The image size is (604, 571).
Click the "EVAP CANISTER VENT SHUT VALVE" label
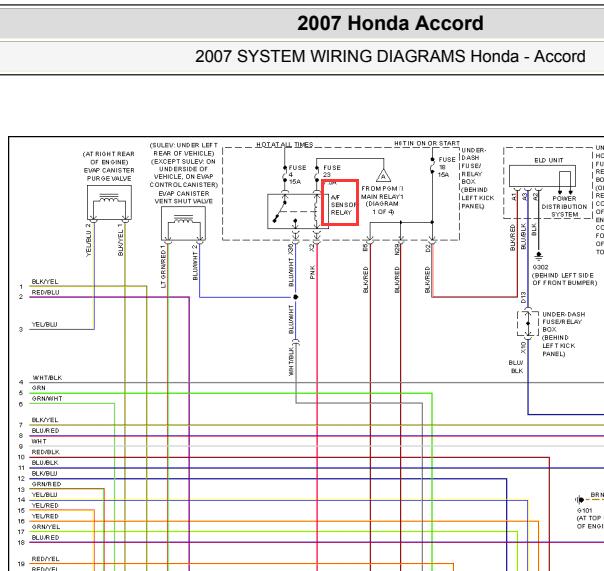(x=184, y=197)
